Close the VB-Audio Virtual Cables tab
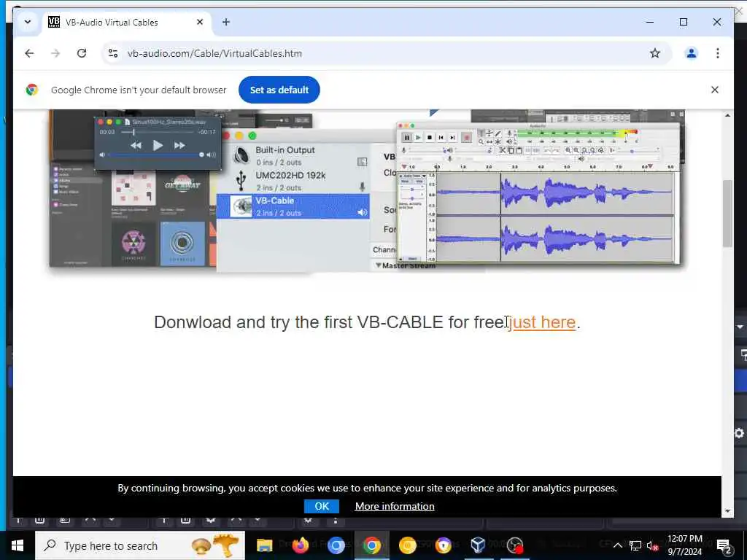747x560 pixels. click(x=200, y=22)
